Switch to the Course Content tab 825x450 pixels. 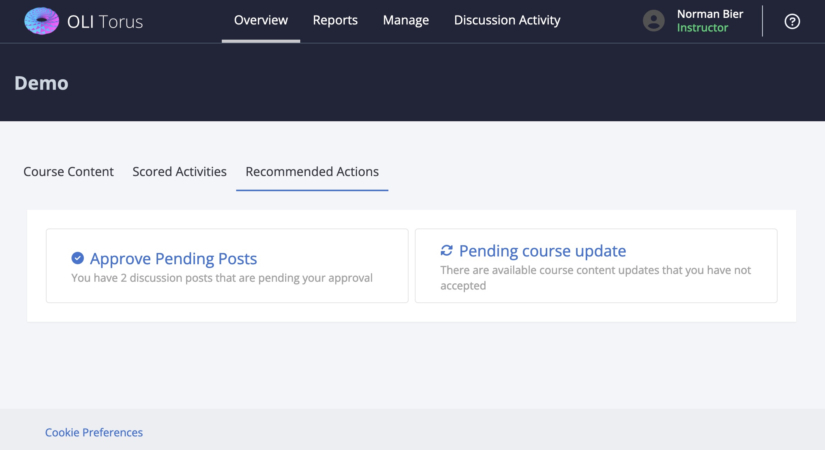point(68,172)
